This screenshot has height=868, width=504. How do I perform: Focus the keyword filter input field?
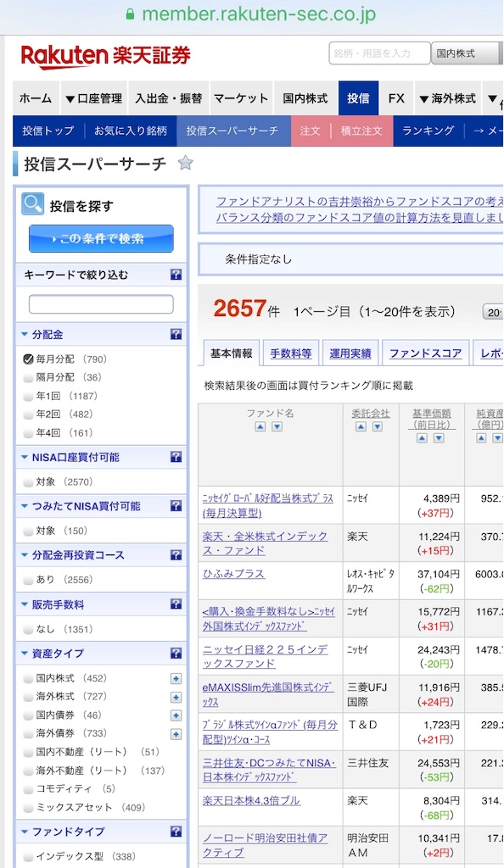click(x=101, y=304)
